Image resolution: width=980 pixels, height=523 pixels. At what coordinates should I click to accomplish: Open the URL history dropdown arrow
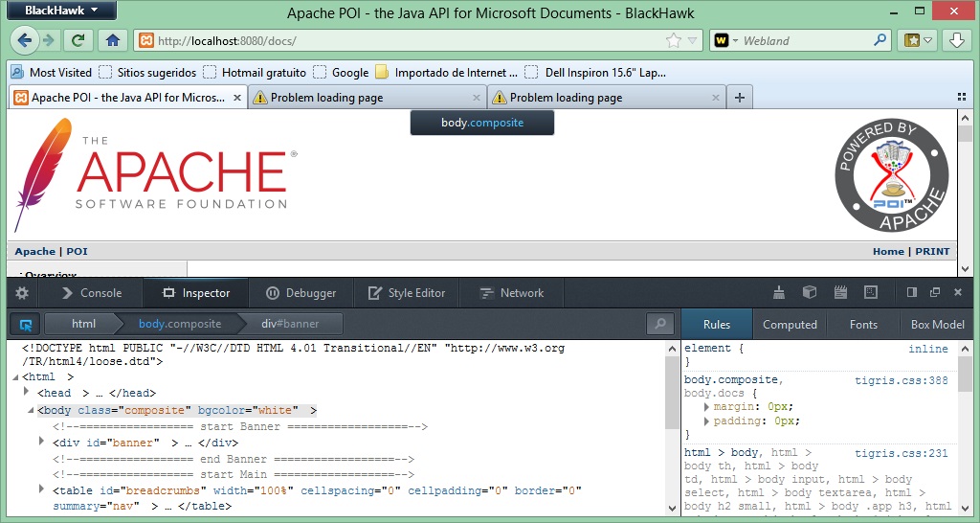(x=693, y=40)
